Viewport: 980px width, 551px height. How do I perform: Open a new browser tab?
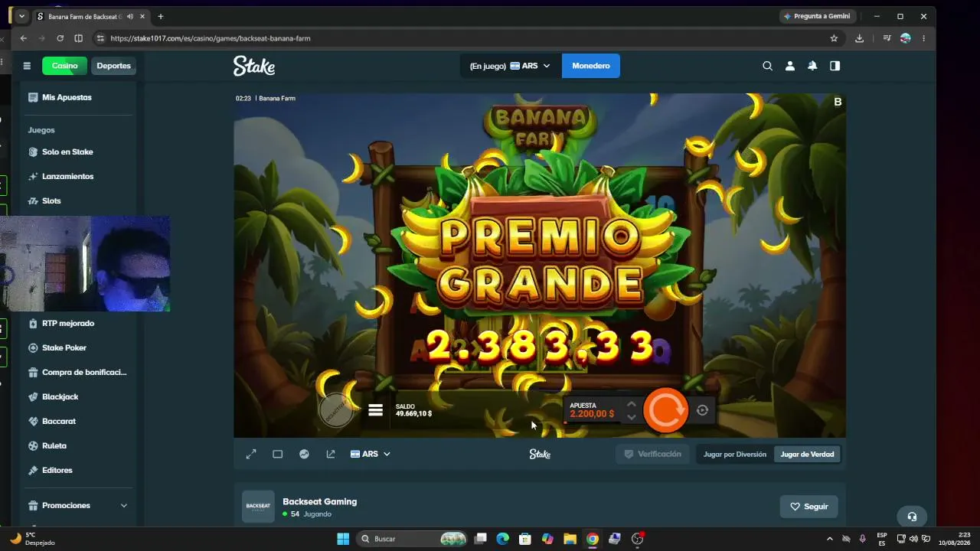tap(160, 16)
